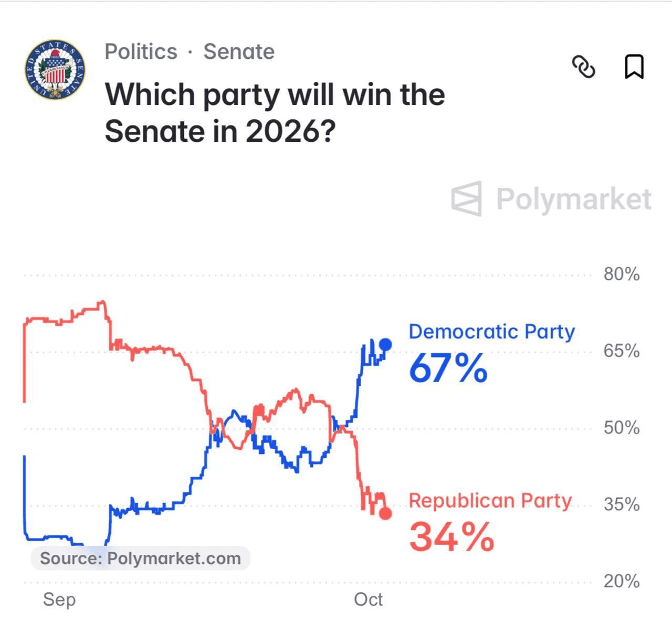Bookmark this Senate market
This screenshot has height=643, width=672.
point(634,67)
